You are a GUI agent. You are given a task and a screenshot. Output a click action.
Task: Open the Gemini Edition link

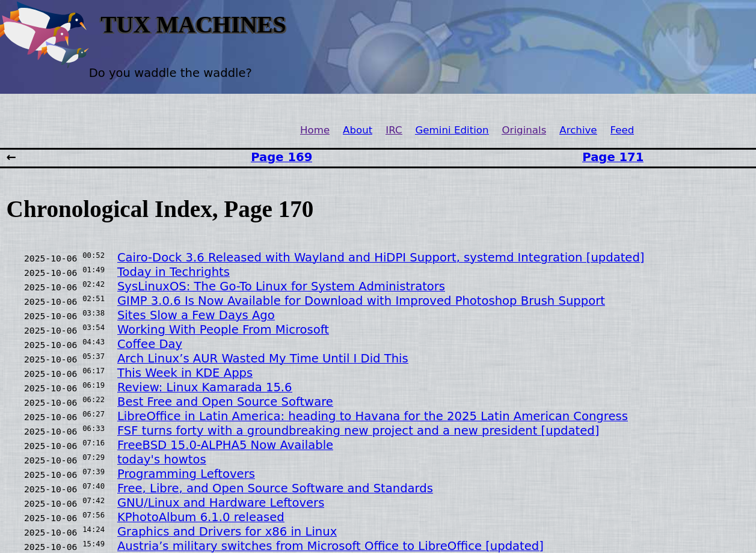452,130
